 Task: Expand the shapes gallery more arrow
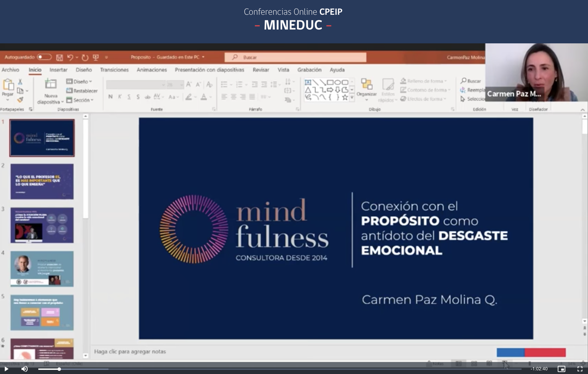coord(352,98)
